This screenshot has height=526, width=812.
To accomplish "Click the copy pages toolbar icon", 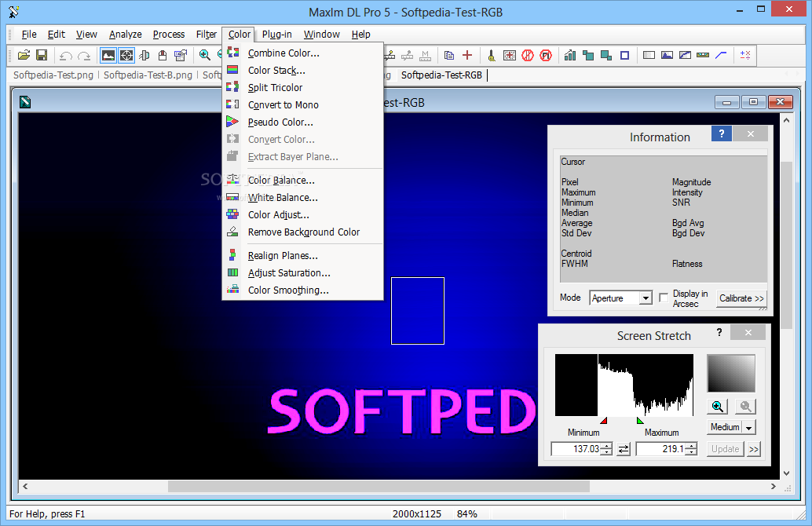I will pyautogui.click(x=449, y=56).
